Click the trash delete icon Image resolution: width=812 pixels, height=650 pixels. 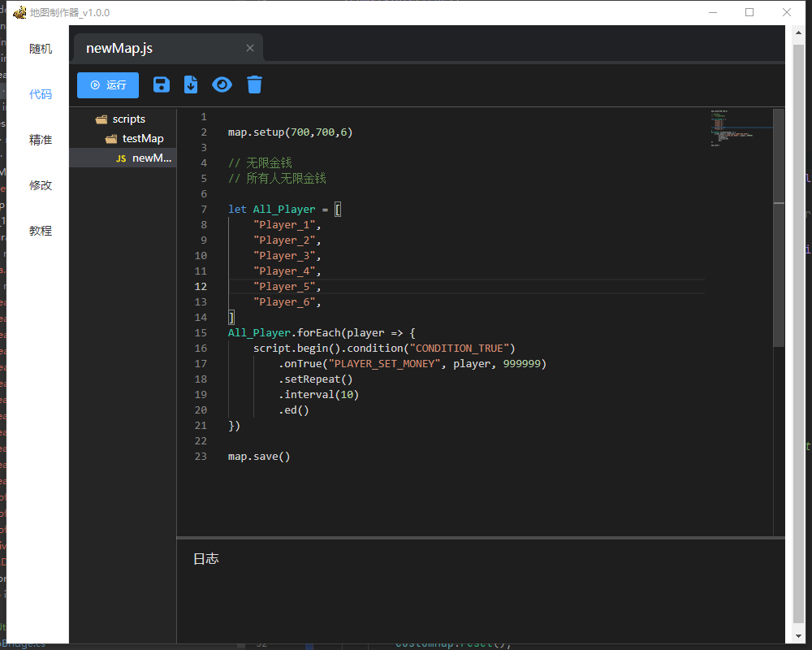[254, 84]
